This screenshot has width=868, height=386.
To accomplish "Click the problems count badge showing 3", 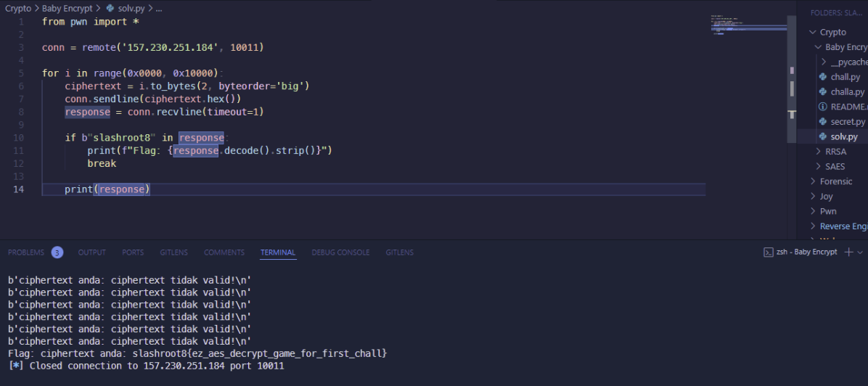I will (57, 252).
